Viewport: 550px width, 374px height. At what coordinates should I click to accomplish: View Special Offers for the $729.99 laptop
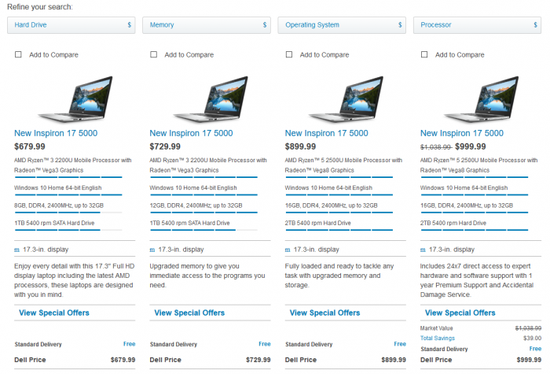(189, 313)
